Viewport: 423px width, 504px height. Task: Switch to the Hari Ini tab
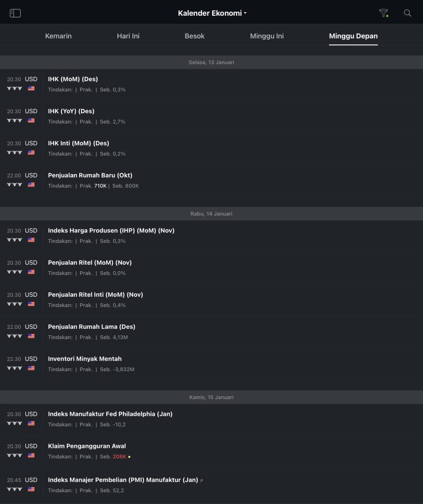coord(128,36)
